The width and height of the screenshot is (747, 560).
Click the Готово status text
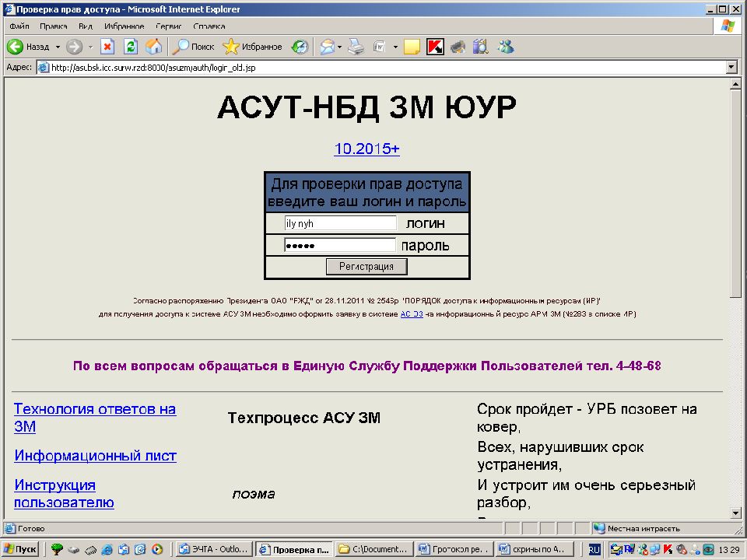coord(31,528)
